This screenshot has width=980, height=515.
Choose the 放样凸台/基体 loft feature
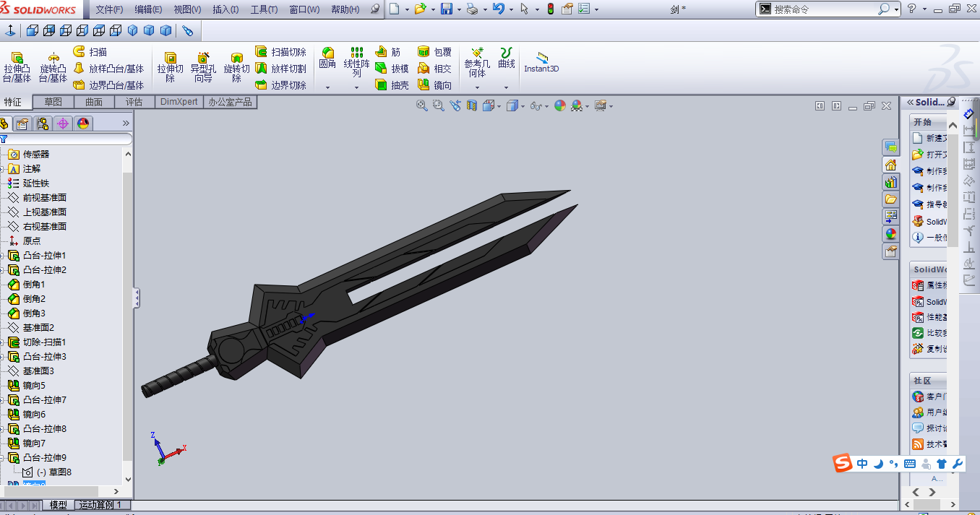108,69
